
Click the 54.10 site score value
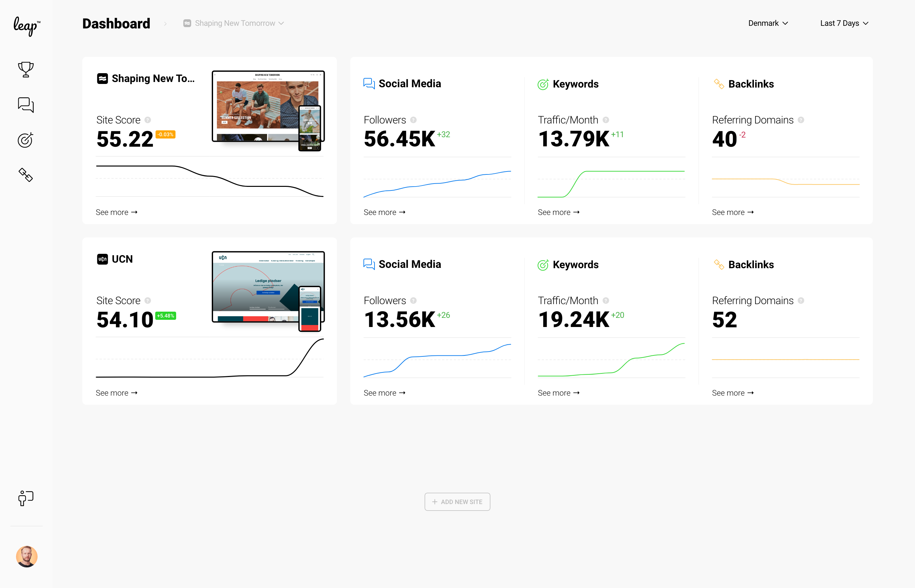coord(125,319)
